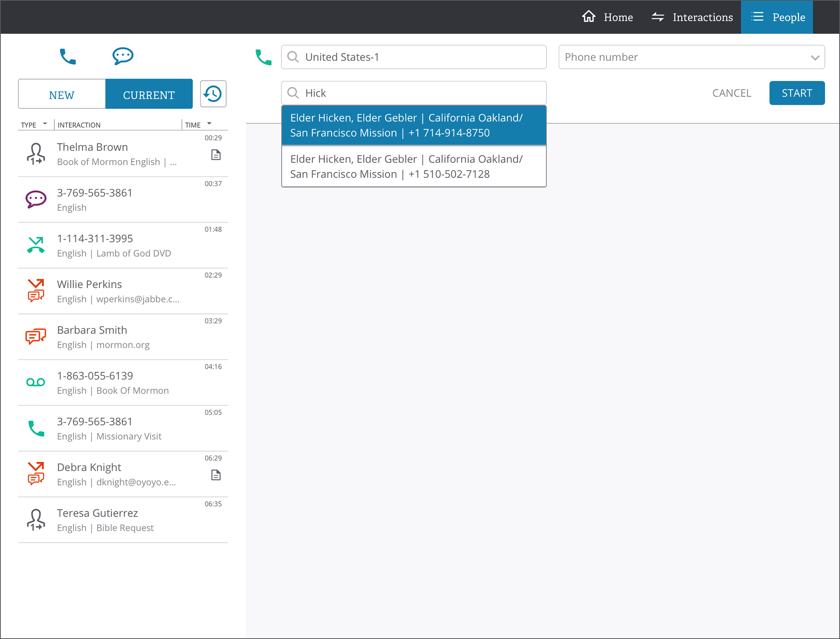Sort by TIME column arrow
This screenshot has height=639, width=840.
209,124
